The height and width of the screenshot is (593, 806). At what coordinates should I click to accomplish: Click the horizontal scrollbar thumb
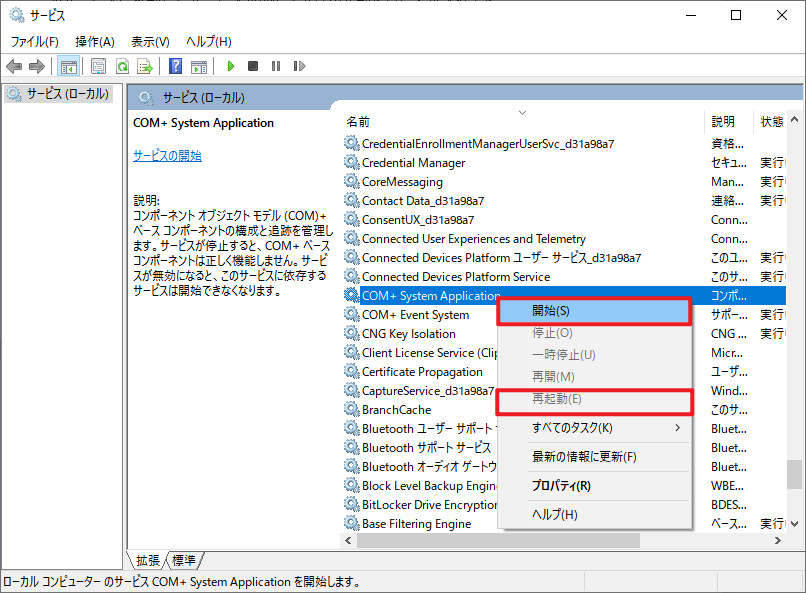[498, 541]
